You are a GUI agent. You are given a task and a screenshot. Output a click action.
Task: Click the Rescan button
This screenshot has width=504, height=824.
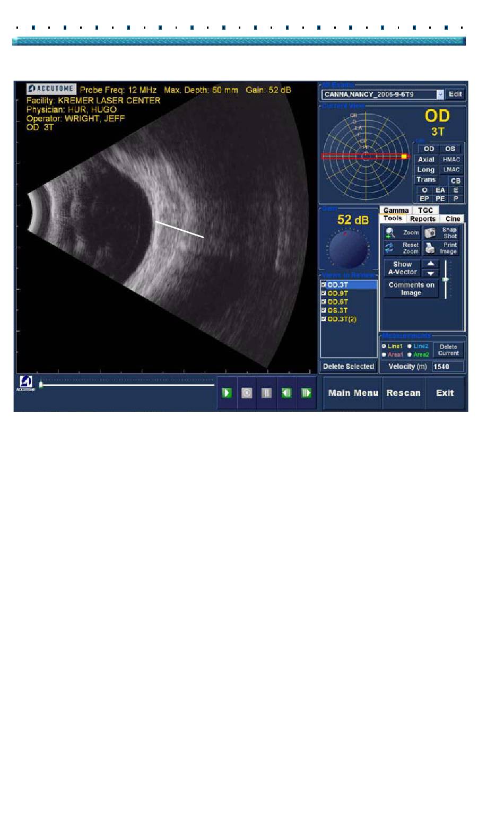[x=403, y=393]
